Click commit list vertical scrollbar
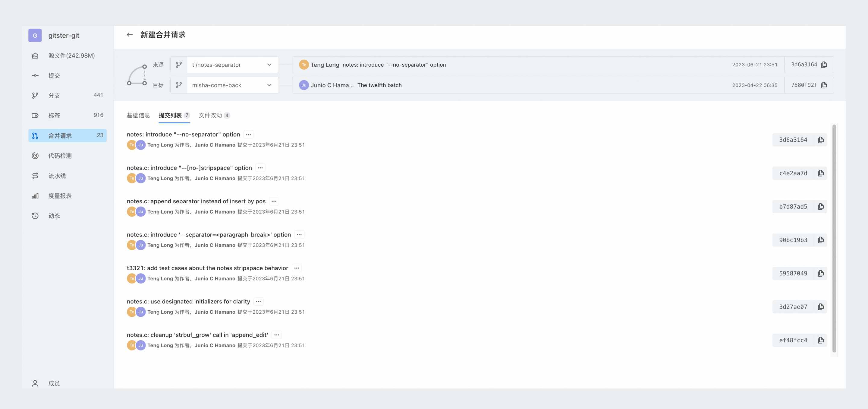 (834, 238)
